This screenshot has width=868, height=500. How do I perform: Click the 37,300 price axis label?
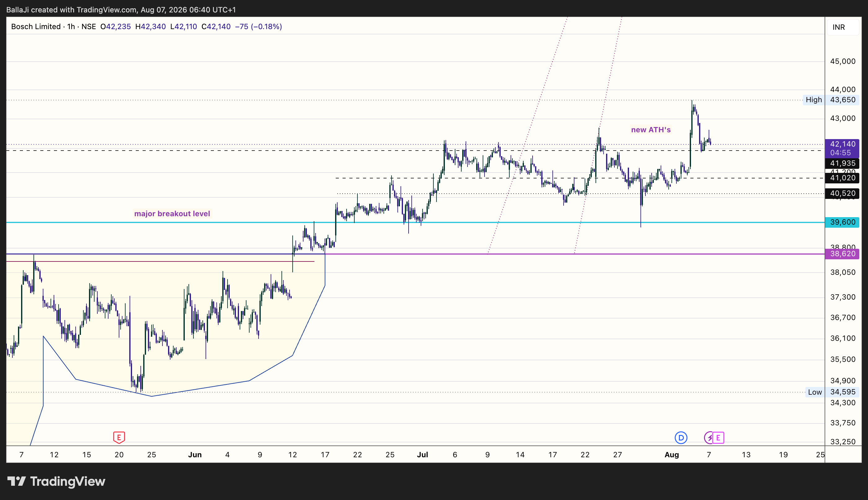(843, 297)
